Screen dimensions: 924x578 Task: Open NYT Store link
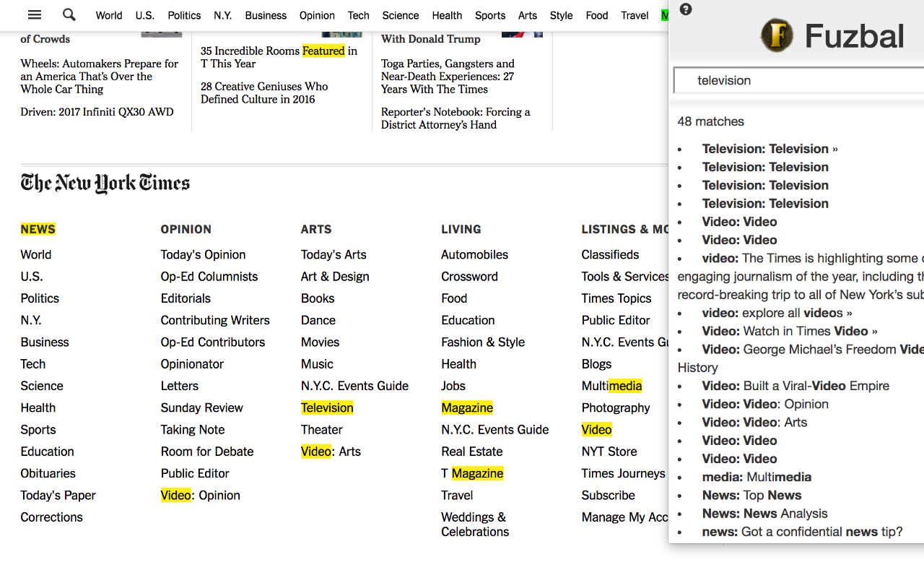(x=609, y=452)
